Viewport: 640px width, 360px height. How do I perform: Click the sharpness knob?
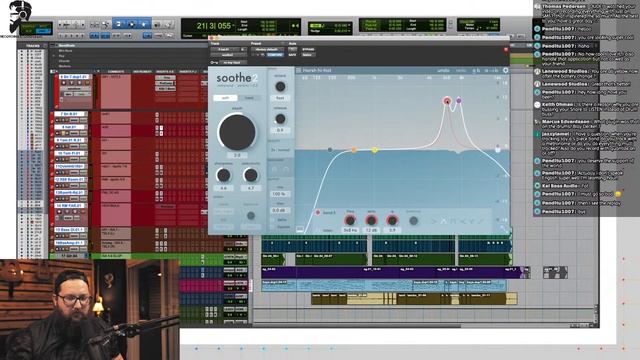(x=223, y=176)
